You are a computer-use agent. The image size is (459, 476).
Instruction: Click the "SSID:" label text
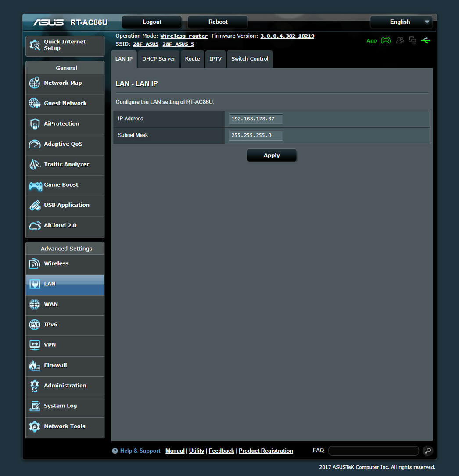(123, 44)
